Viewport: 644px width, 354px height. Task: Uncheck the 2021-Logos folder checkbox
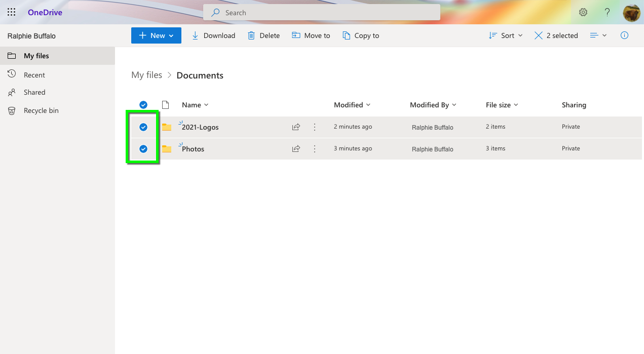(143, 127)
